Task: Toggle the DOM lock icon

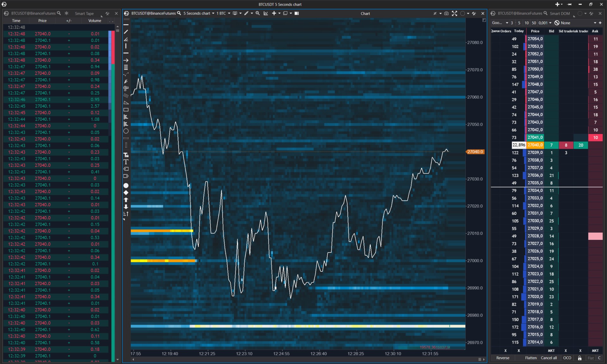Action: tap(580, 358)
